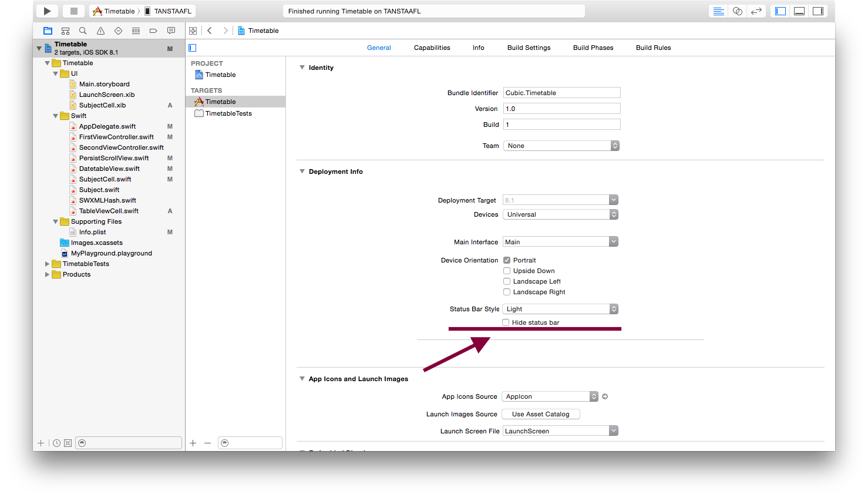The width and height of the screenshot is (868, 498).
Task: Collapse the Deployment Info section
Action: click(302, 171)
